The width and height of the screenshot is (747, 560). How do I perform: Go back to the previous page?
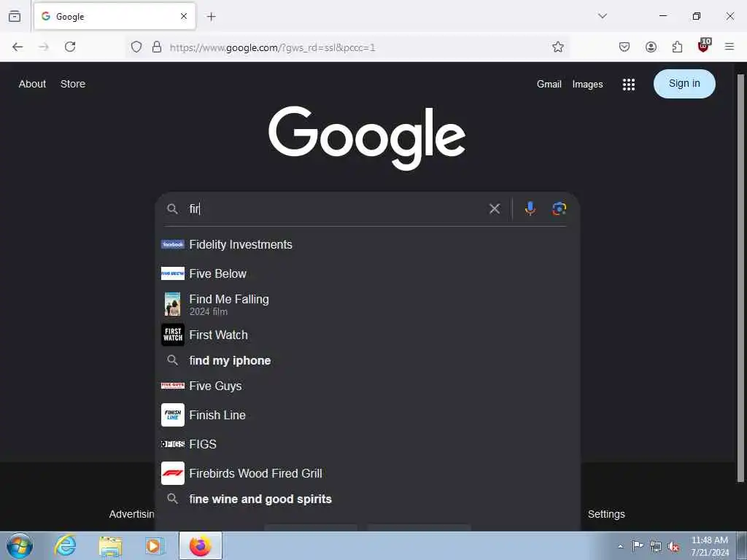18,47
